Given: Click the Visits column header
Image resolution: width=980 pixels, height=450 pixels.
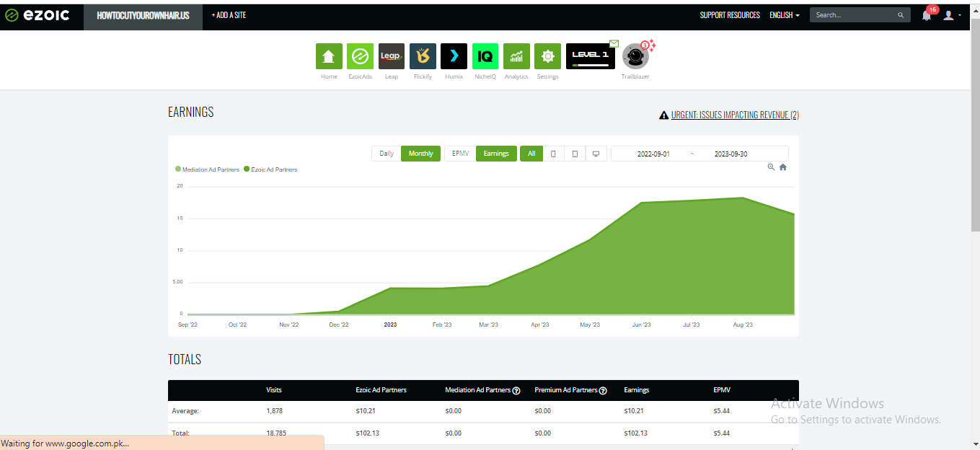Looking at the screenshot, I should point(274,390).
